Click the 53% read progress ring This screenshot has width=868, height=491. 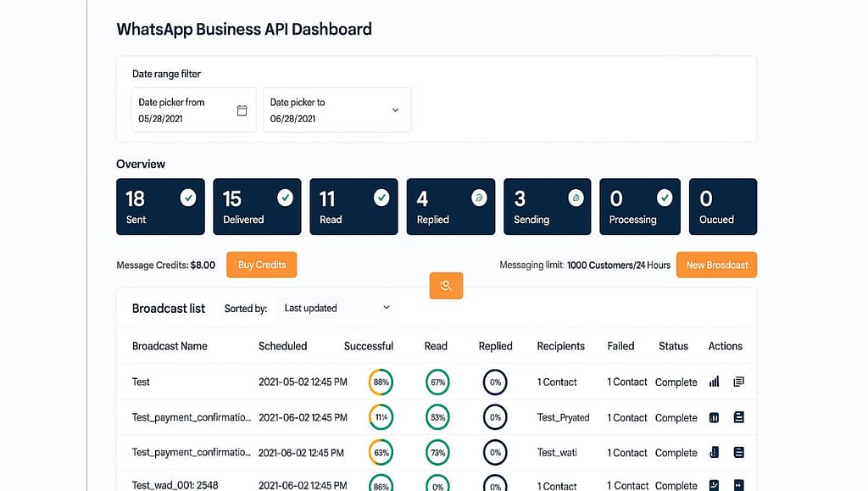pos(437,417)
